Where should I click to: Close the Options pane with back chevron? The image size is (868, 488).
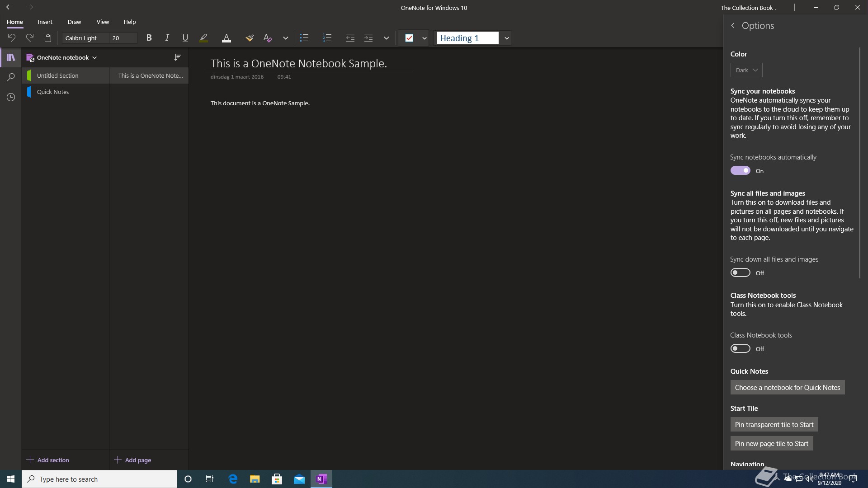[x=733, y=26]
